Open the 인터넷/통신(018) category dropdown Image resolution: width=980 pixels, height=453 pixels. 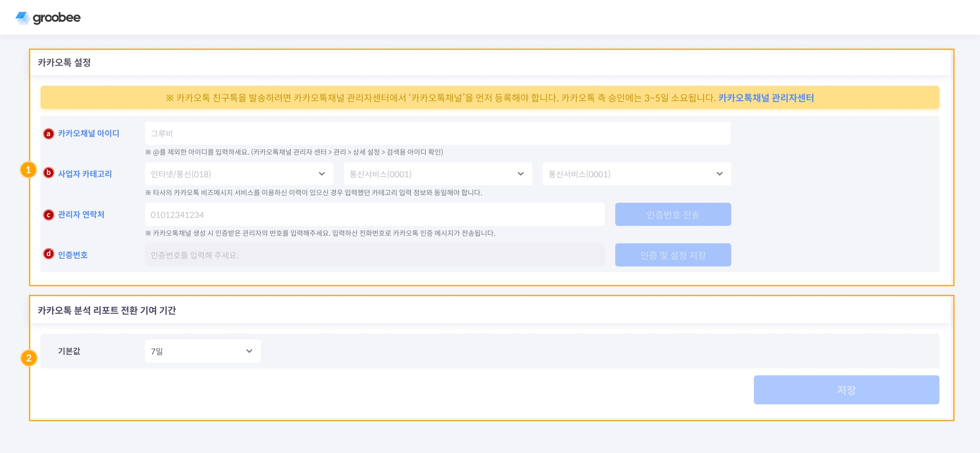(x=238, y=174)
